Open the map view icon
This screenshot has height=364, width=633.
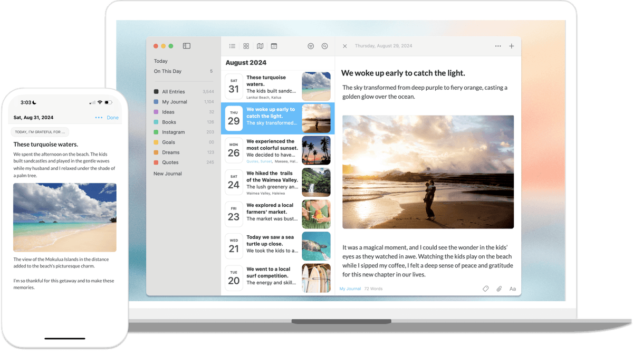(260, 46)
